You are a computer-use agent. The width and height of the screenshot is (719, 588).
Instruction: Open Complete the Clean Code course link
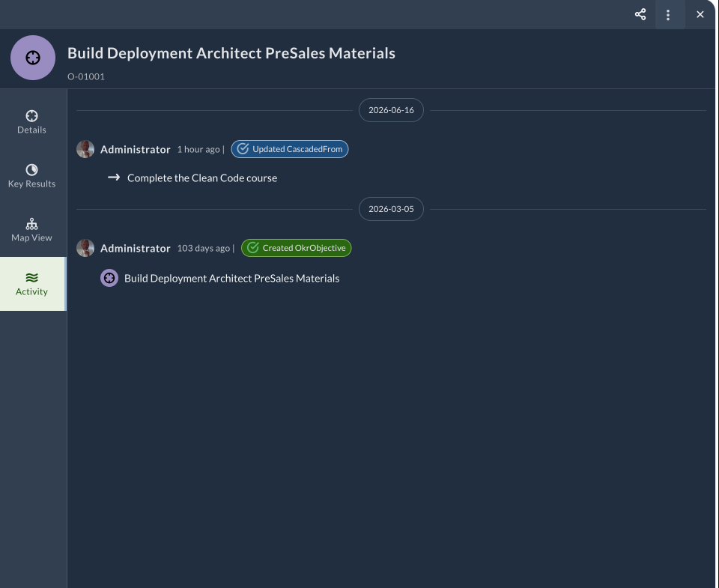point(202,178)
